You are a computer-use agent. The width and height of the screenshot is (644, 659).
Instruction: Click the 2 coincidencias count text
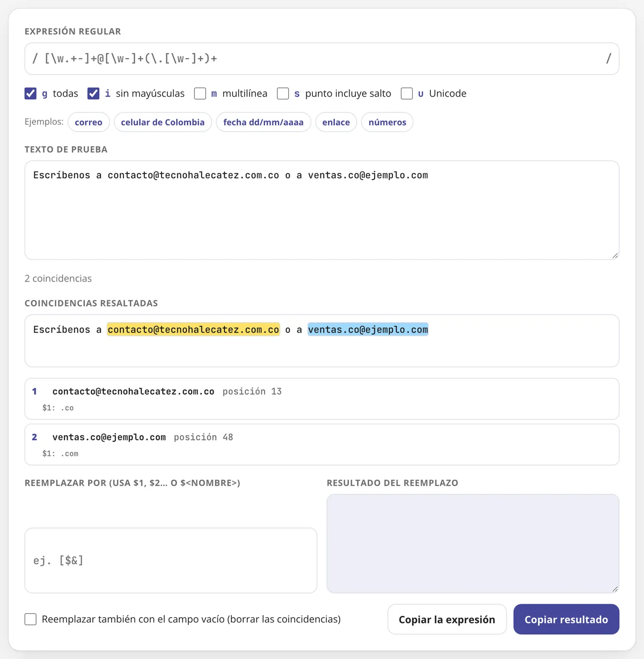tap(58, 278)
